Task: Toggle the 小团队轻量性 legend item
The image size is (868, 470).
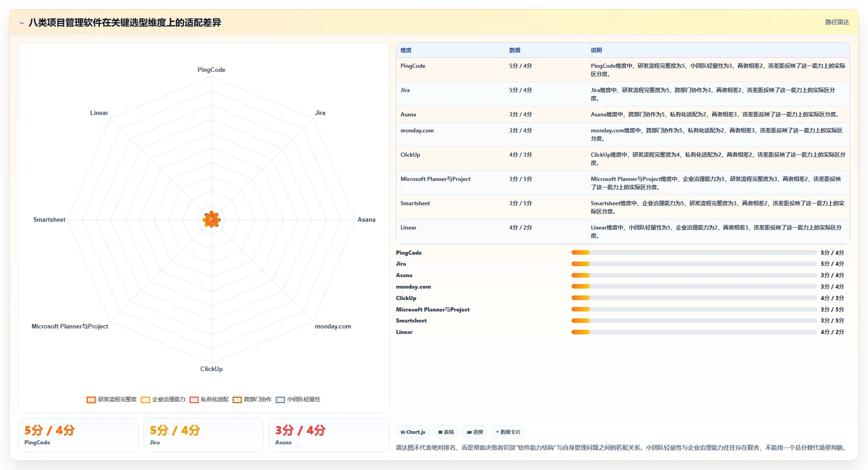Action: [x=298, y=399]
